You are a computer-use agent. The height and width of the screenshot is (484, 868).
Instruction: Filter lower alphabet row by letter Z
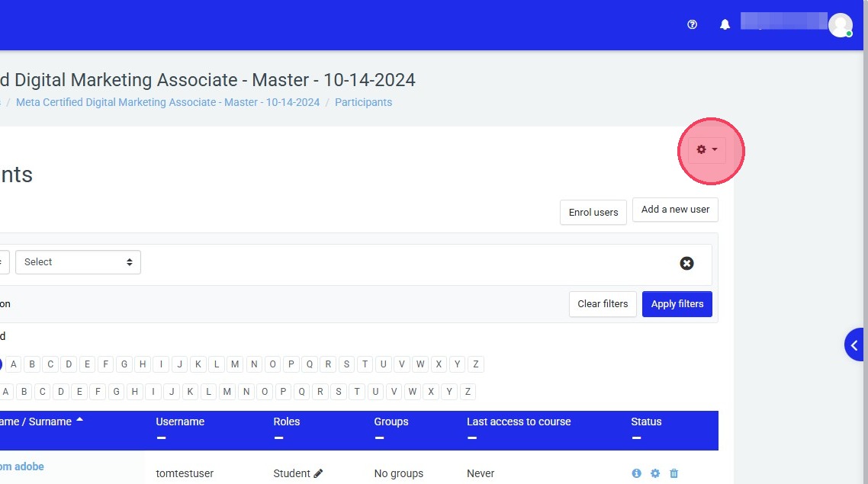pos(468,392)
